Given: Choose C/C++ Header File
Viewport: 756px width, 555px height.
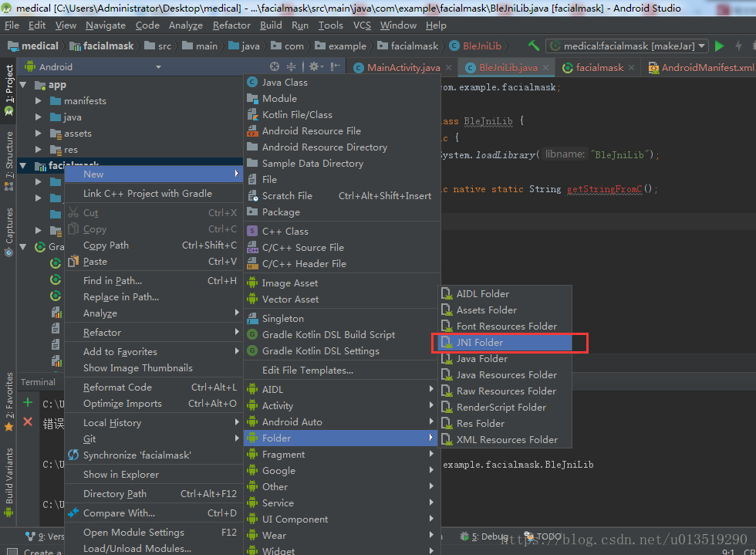Looking at the screenshot, I should click(343, 263).
